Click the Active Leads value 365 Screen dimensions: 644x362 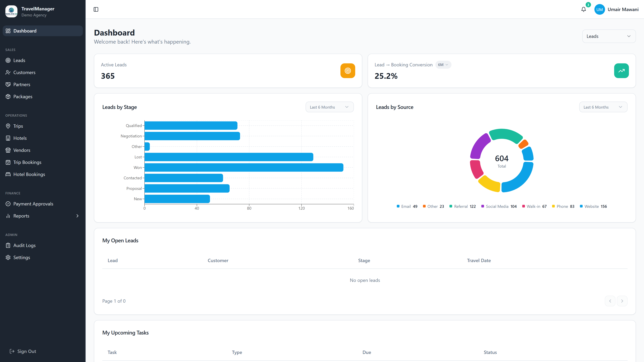[108, 76]
